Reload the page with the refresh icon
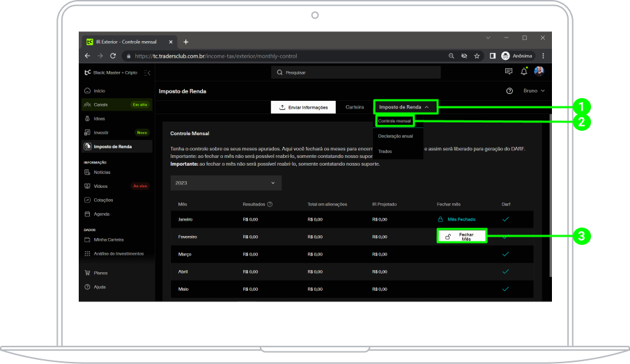This screenshot has height=364, width=630. 113,56
